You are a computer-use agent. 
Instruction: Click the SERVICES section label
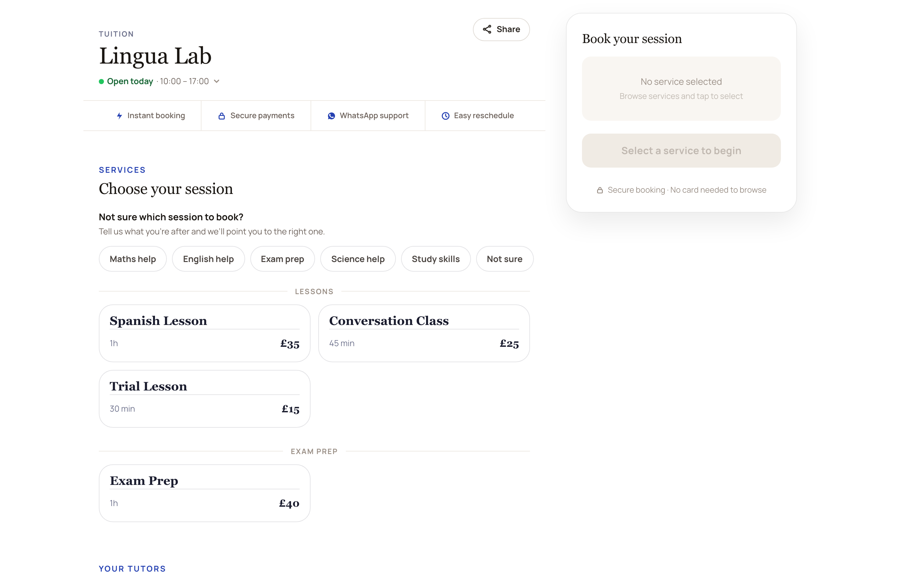pos(122,170)
